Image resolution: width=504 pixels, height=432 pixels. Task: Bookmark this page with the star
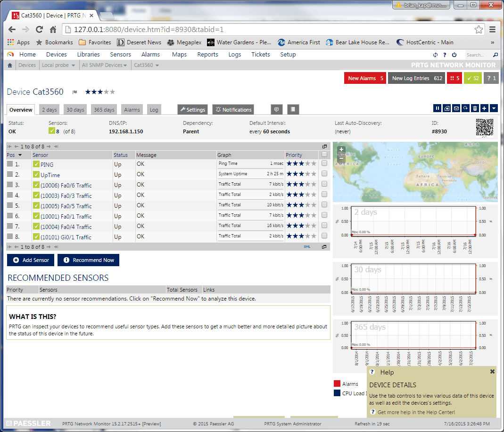479,30
